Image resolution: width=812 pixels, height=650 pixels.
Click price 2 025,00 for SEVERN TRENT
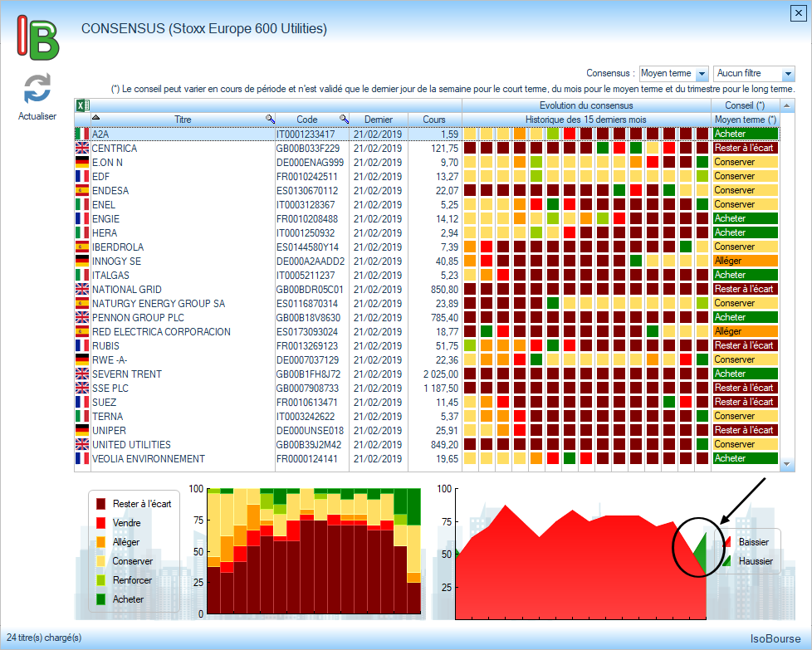click(441, 374)
